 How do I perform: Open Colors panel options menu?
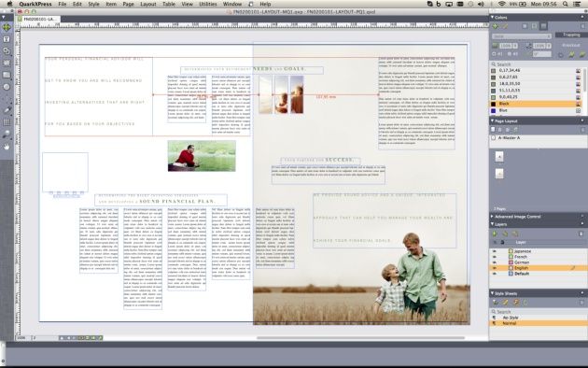pyautogui.click(x=582, y=17)
